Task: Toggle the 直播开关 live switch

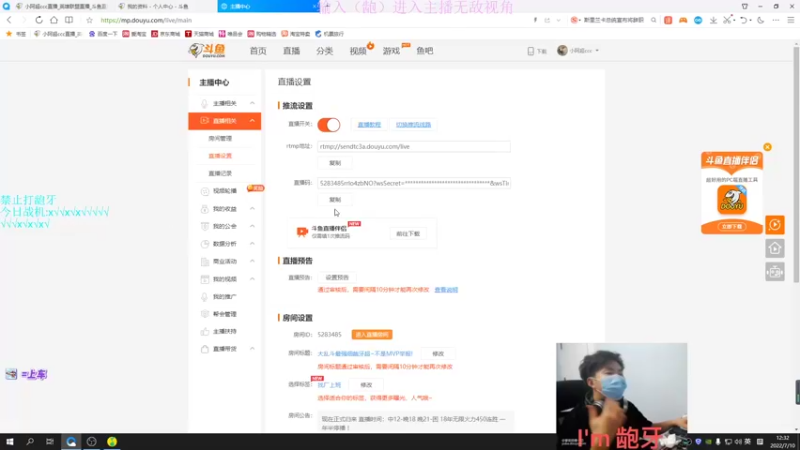Action: click(329, 124)
